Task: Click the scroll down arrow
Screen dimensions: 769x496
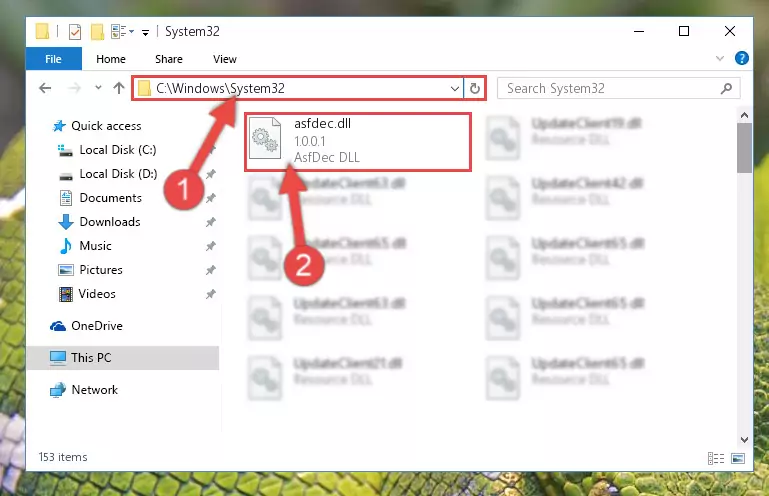Action: (x=744, y=440)
